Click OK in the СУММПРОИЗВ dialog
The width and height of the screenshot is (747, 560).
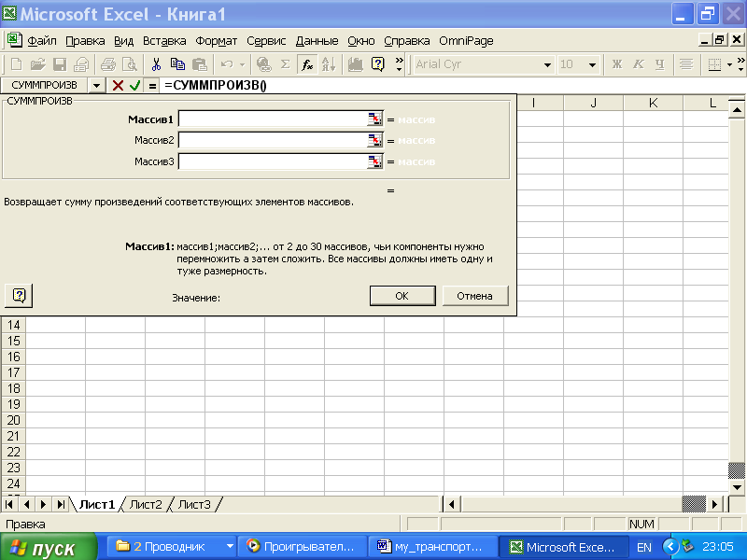pos(402,296)
